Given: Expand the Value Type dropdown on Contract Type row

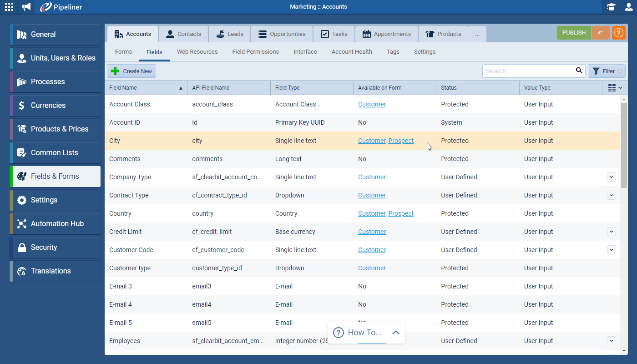Looking at the screenshot, I should tap(612, 195).
